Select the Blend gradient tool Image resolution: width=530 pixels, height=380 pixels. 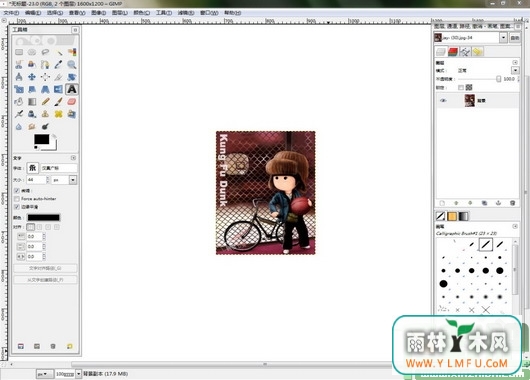point(32,102)
